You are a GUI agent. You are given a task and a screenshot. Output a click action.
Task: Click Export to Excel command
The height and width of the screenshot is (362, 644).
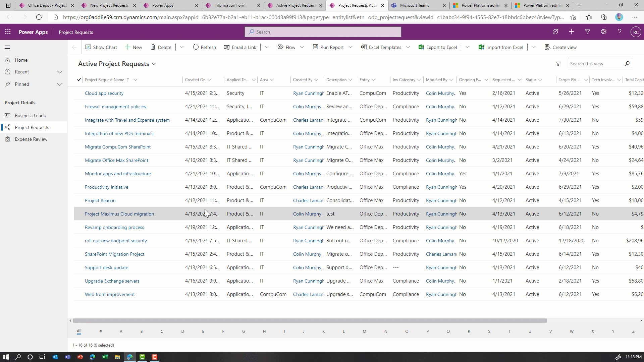tap(438, 47)
